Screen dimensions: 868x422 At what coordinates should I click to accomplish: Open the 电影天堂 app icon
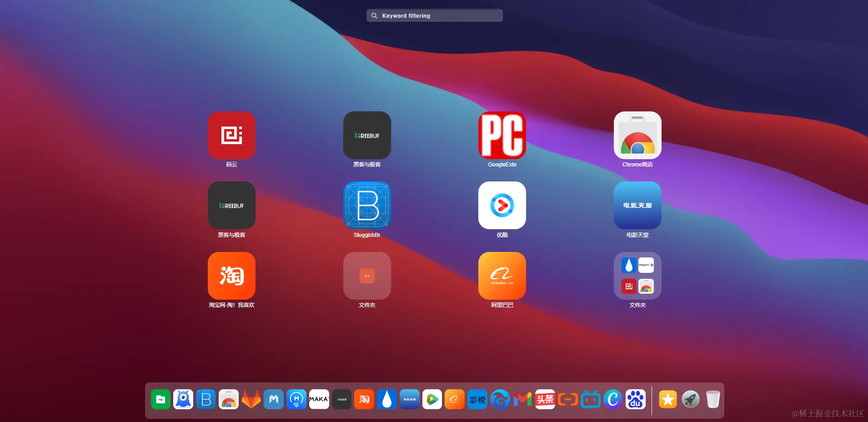tap(637, 205)
